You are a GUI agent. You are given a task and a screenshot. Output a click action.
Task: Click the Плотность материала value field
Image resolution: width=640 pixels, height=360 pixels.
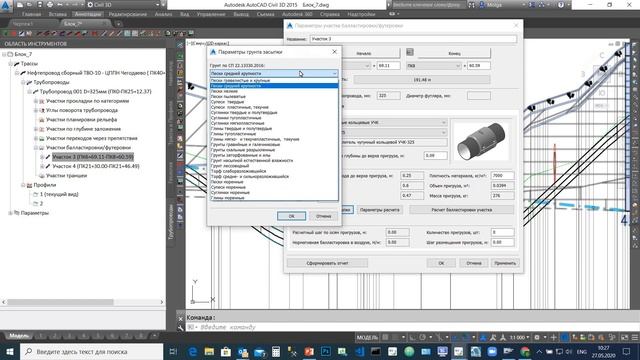pos(502,176)
